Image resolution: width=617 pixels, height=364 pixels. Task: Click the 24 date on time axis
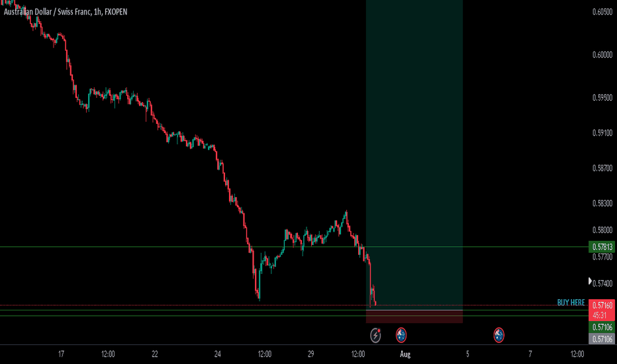(217, 354)
